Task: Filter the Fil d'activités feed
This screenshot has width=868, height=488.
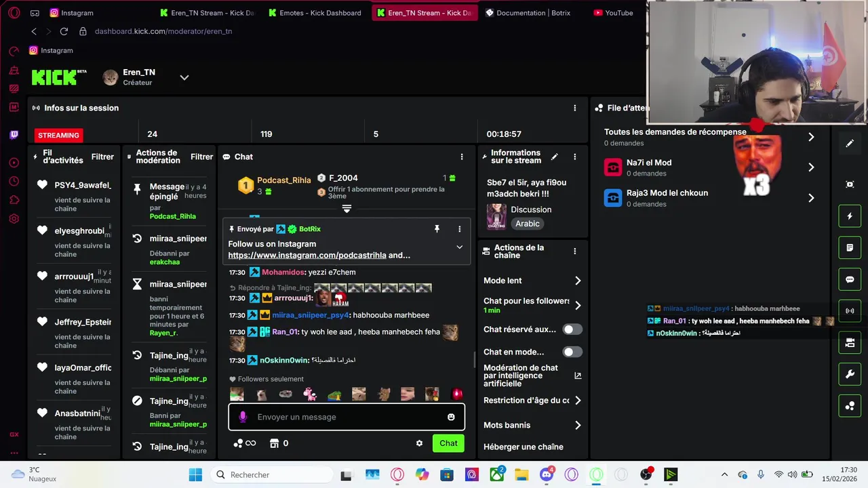Action: click(102, 157)
